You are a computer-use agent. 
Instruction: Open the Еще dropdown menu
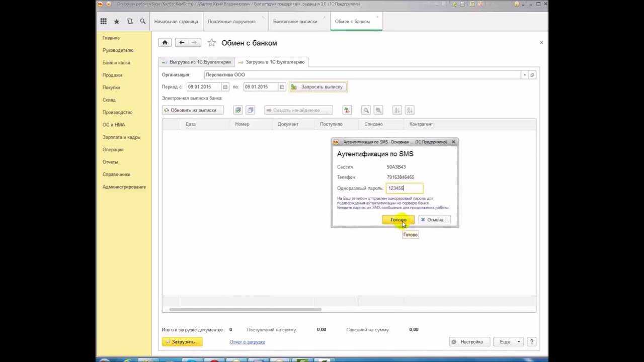coord(508,342)
